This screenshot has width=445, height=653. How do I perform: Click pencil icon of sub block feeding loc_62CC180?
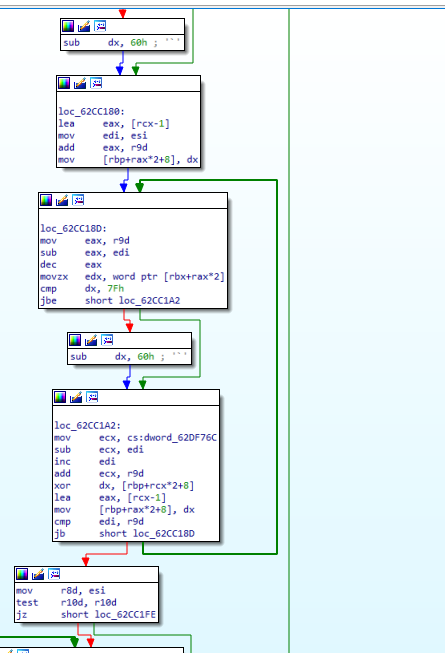tap(84, 26)
